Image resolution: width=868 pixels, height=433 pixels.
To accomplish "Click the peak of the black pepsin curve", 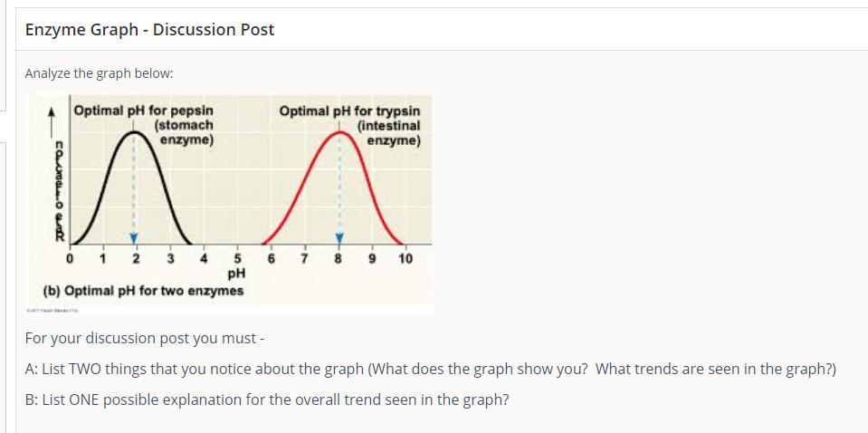I will click(x=134, y=132).
